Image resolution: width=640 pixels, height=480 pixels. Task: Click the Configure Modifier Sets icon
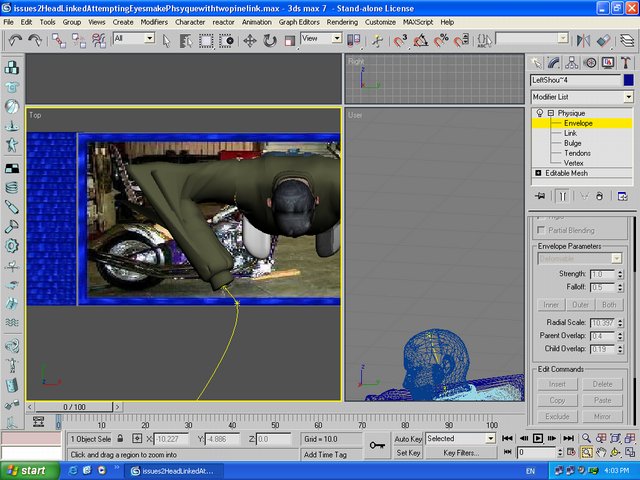(622, 196)
